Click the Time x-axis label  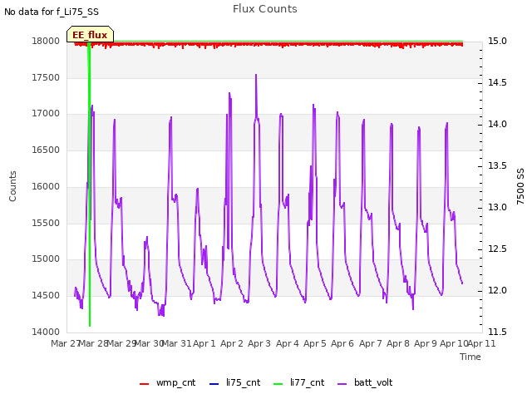coord(470,357)
